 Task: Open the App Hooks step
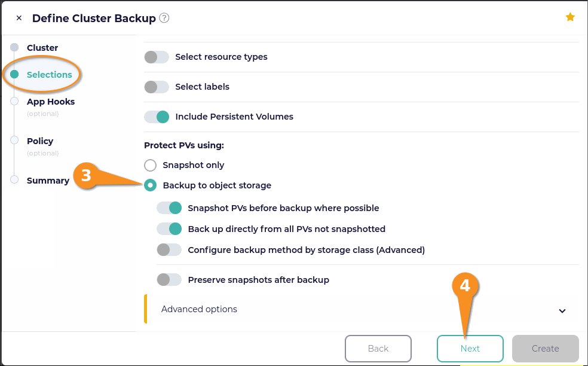[51, 102]
